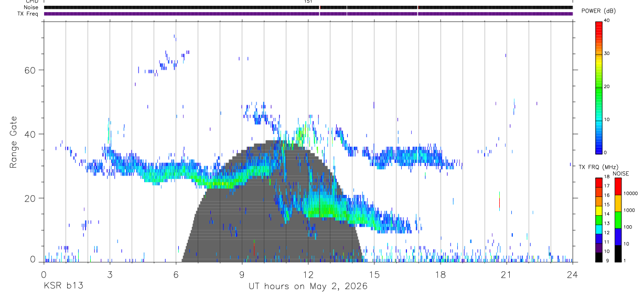The image size is (644, 297).
Task: Click the NOISE color scale
Action: (618, 219)
